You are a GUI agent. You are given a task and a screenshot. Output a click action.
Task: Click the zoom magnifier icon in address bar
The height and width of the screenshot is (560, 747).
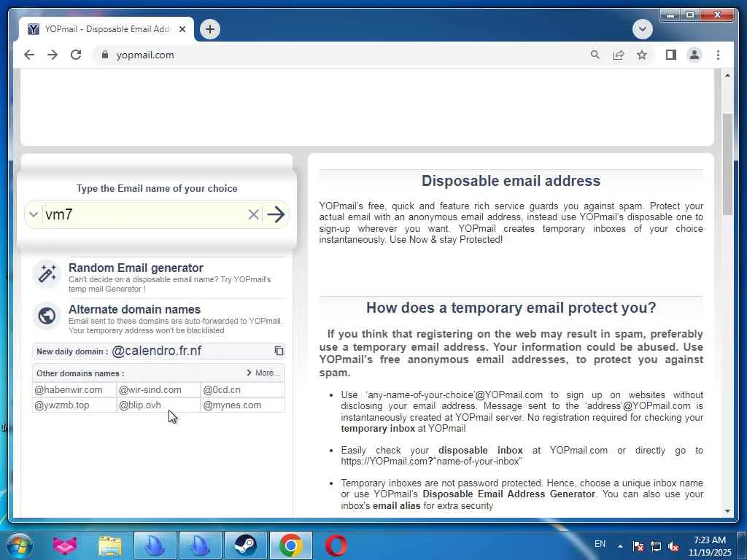click(595, 55)
